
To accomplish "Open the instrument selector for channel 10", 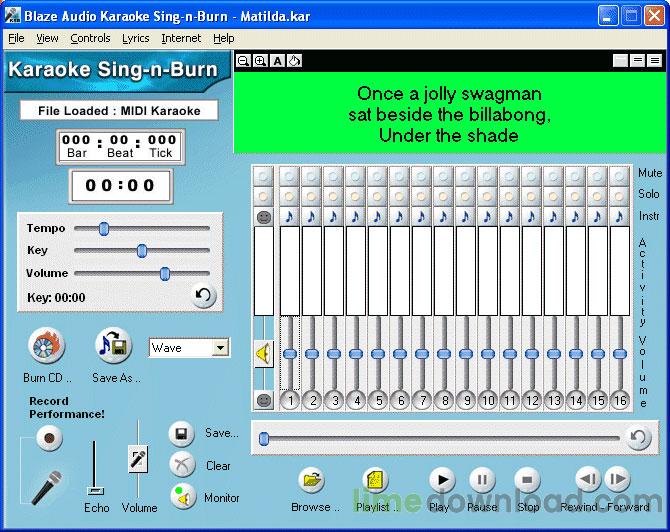I will [487, 215].
